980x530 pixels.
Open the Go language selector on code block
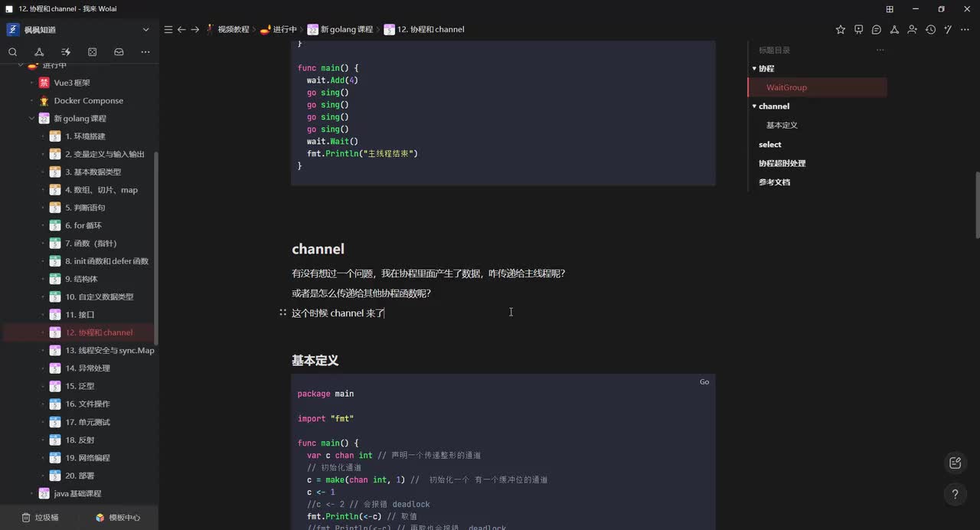click(x=704, y=381)
